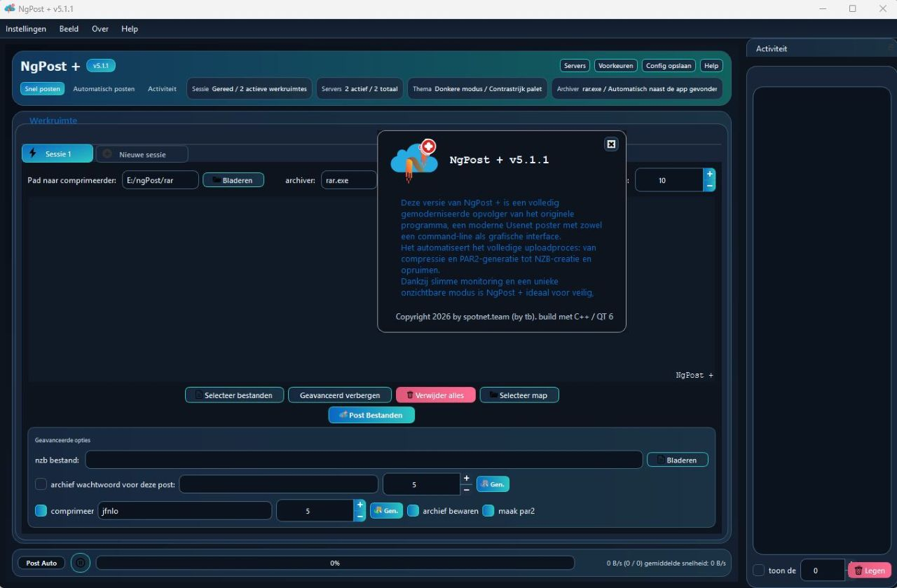Click the Post Bestanden button

coord(371,415)
